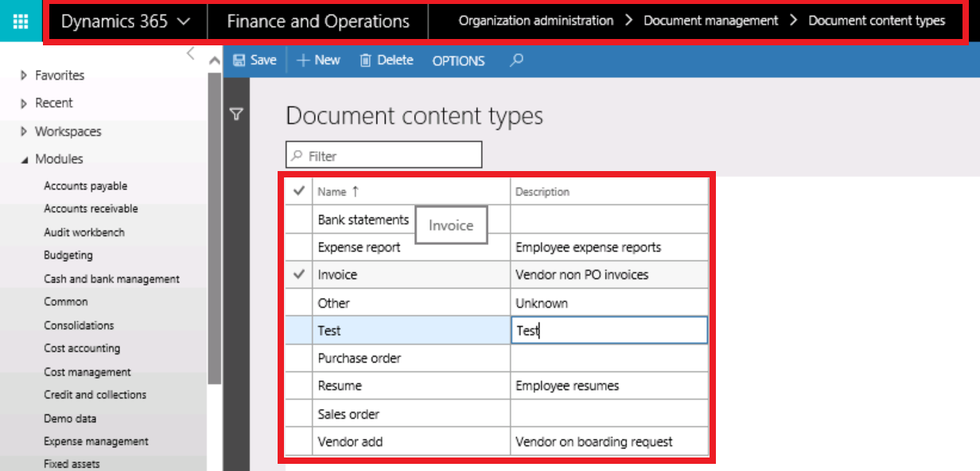980x471 pixels.
Task: Open Cost accounting module
Action: pyautogui.click(x=82, y=348)
